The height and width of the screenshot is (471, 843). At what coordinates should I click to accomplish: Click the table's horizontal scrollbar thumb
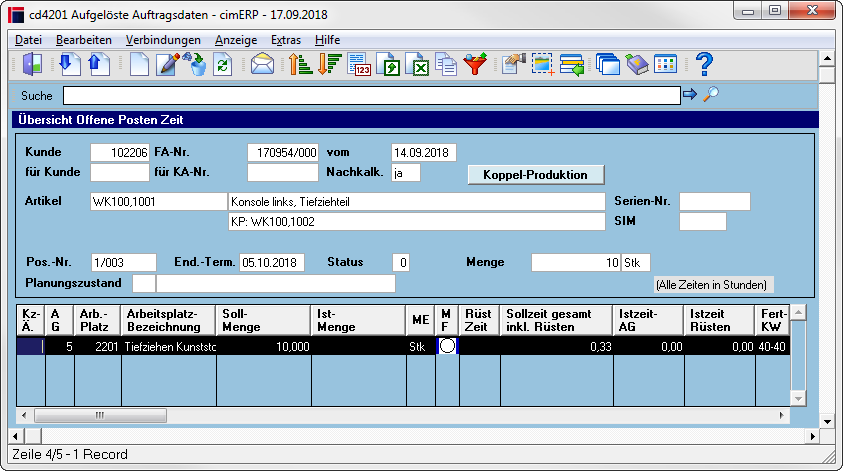tap(101, 415)
